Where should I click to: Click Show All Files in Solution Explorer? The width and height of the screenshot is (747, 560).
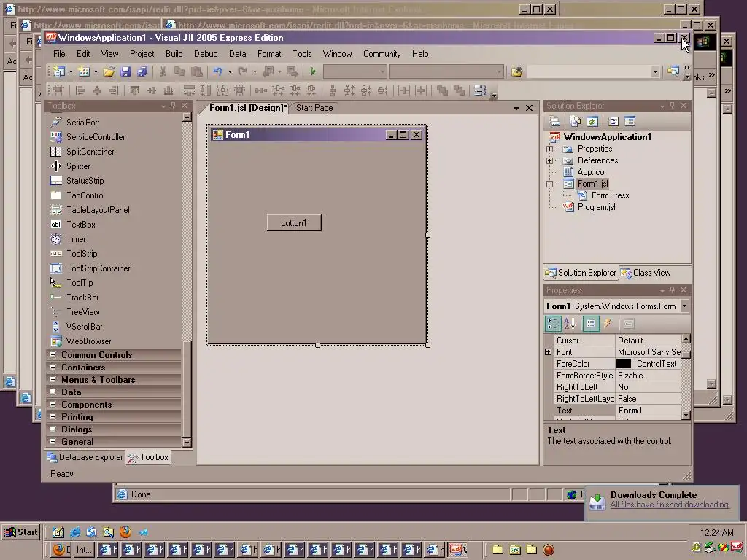[575, 122]
